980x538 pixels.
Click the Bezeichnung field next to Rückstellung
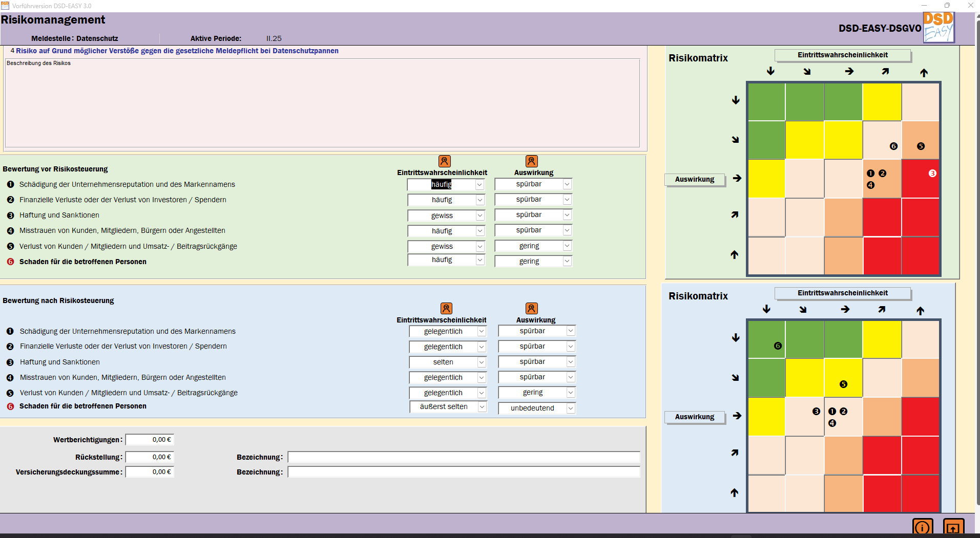coord(464,457)
